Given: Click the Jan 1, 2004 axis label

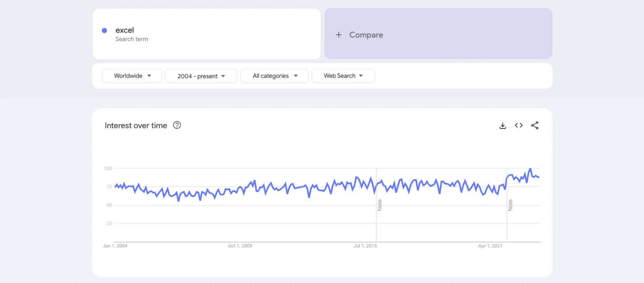Looking at the screenshot, I should tap(115, 246).
